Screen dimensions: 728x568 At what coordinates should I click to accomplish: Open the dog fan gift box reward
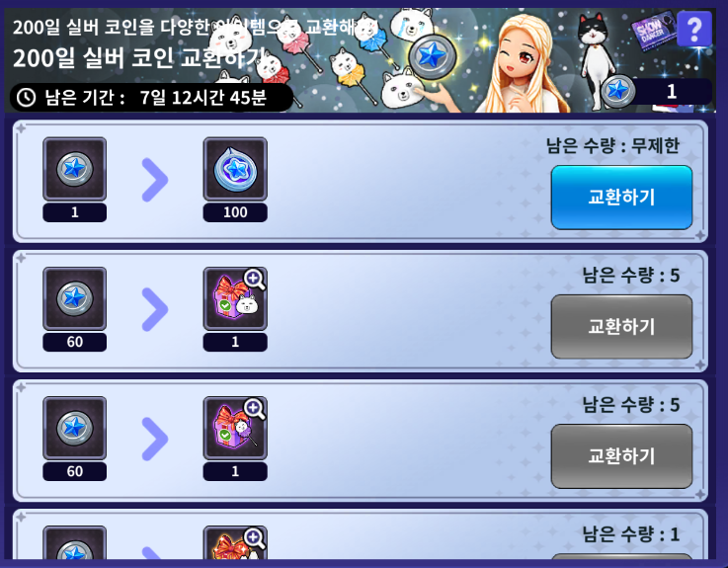(235, 428)
